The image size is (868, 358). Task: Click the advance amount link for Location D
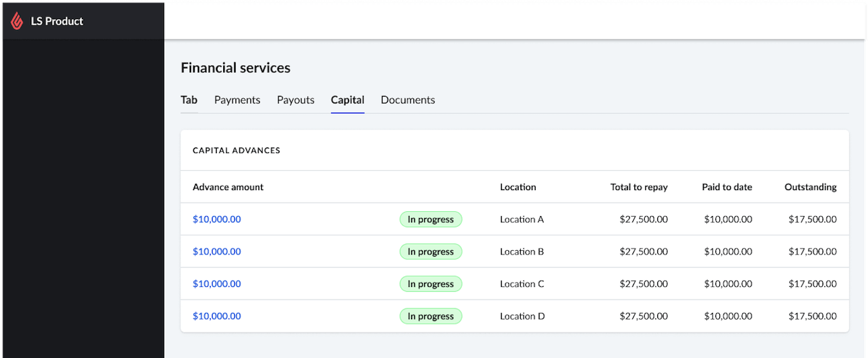[x=216, y=316]
